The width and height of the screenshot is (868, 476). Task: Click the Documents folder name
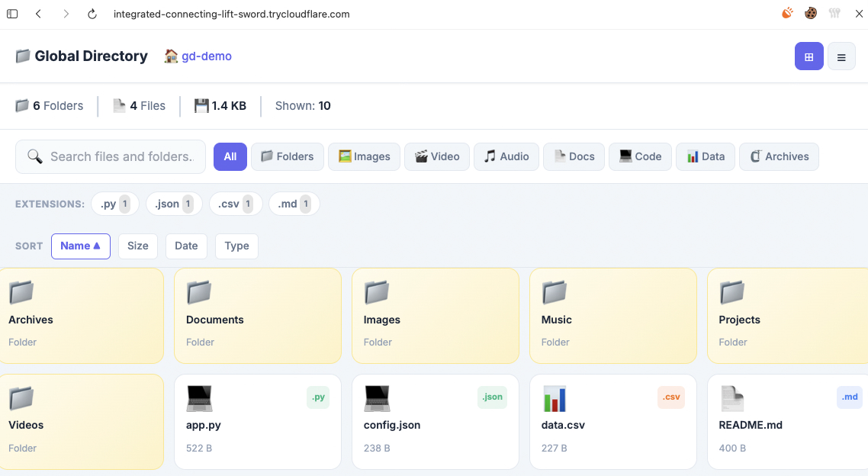(215, 320)
